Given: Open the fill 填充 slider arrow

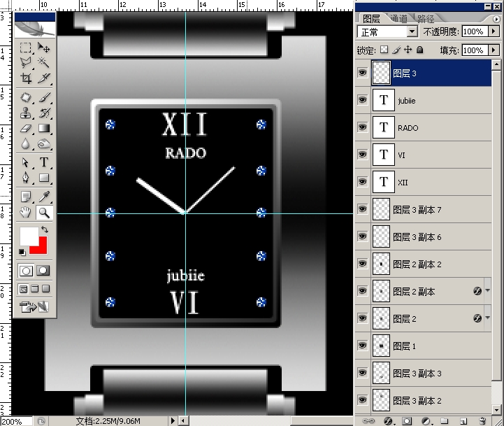Looking at the screenshot, I should (494, 50).
